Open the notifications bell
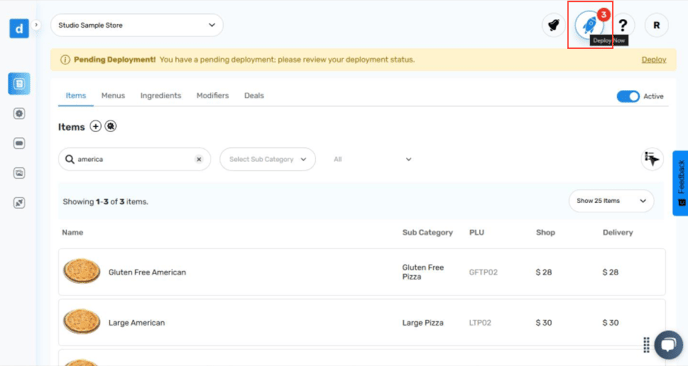The image size is (688, 366). point(554,25)
